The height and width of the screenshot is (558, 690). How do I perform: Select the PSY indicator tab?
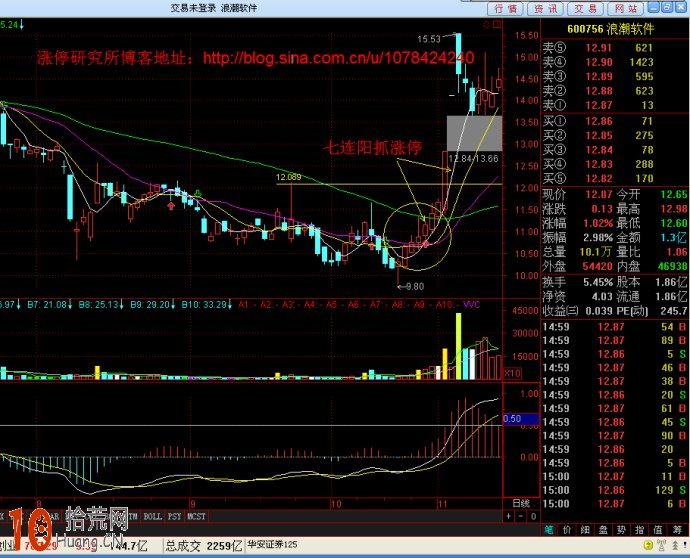click(174, 516)
